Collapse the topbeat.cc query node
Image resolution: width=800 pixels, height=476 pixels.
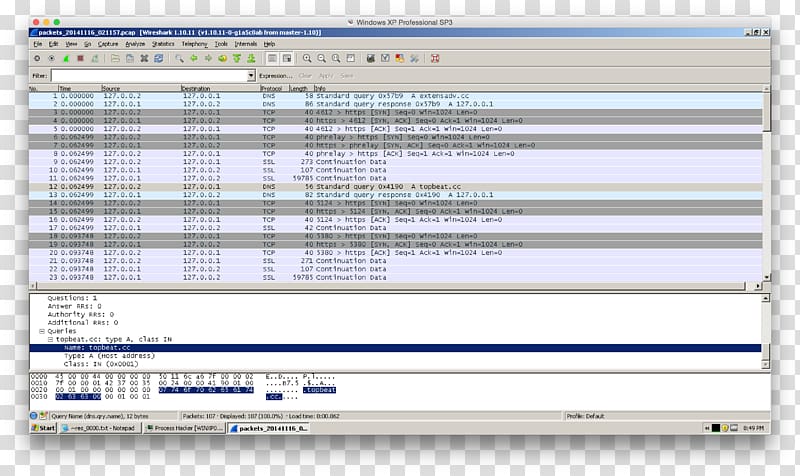[50, 339]
